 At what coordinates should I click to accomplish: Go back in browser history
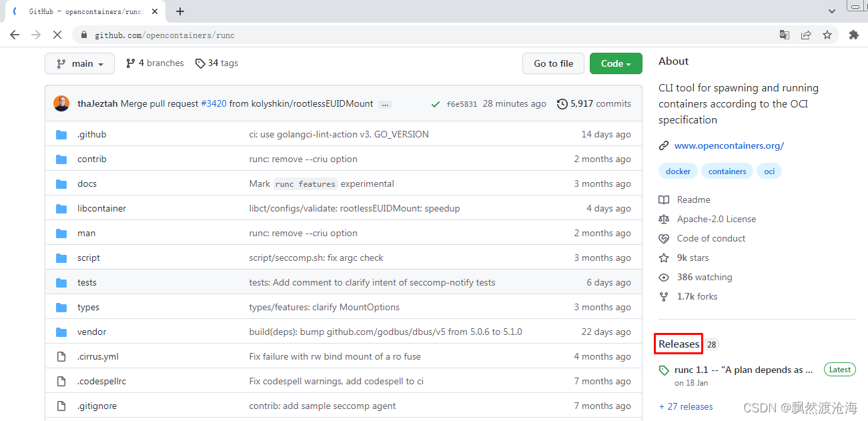point(15,35)
